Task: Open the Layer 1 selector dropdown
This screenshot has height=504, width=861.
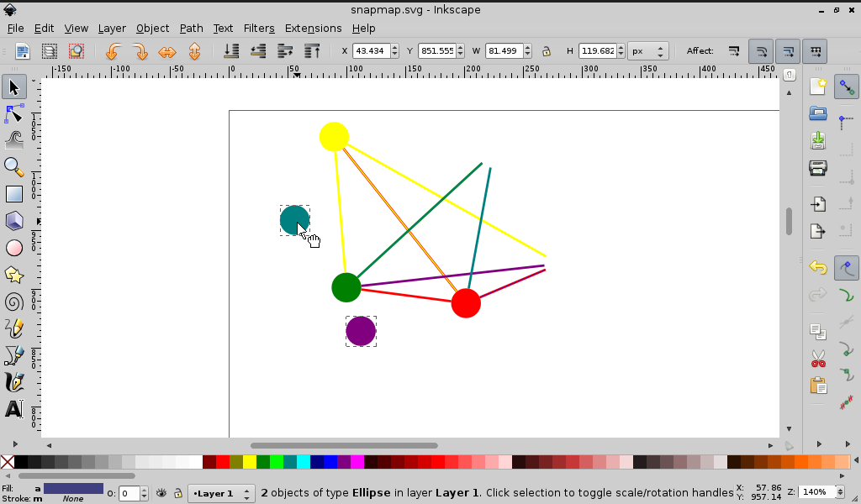Action: 221,494
